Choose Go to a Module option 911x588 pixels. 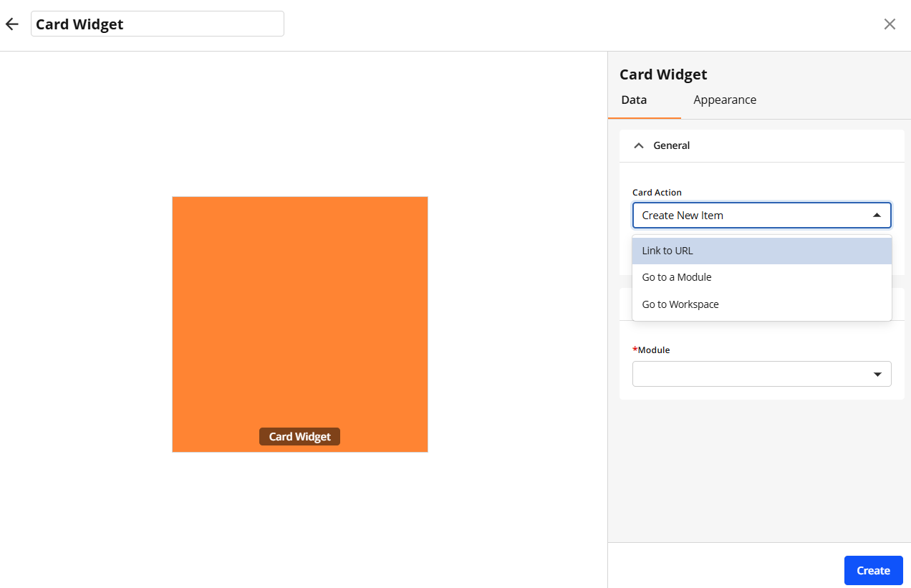click(762, 277)
